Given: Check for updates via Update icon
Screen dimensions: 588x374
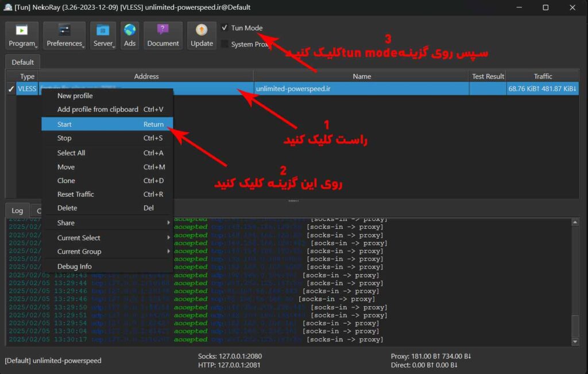Looking at the screenshot, I should point(201,35).
